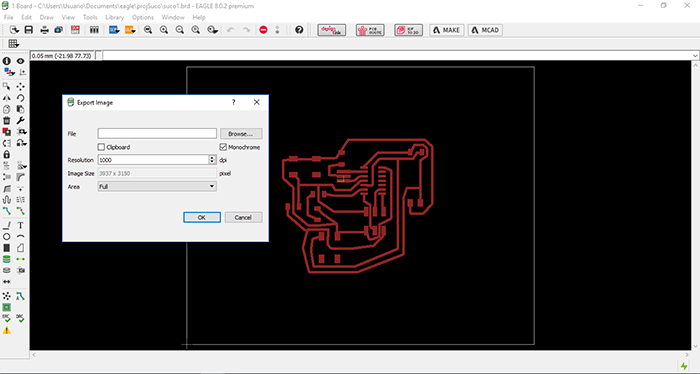Click the Save floppy disk icon

tap(29, 30)
